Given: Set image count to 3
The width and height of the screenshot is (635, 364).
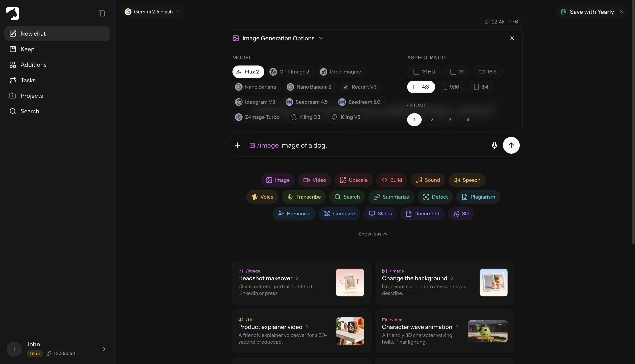Looking at the screenshot, I should 450,119.
